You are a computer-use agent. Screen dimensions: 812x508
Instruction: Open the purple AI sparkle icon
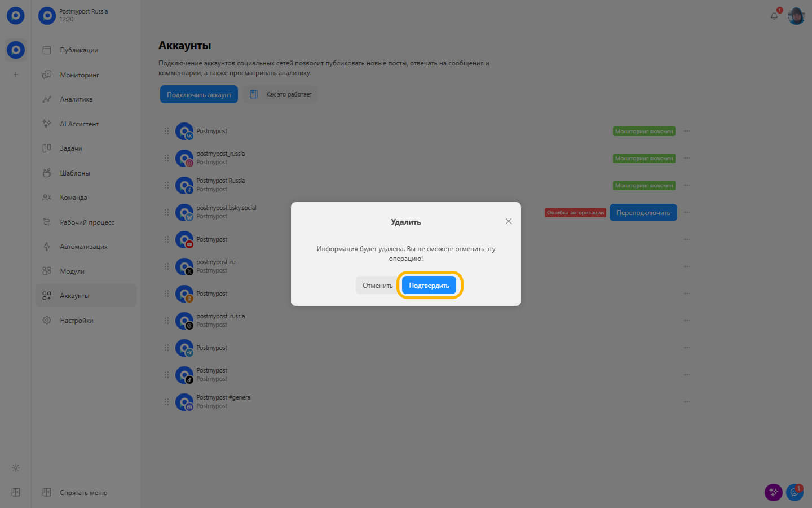773,492
